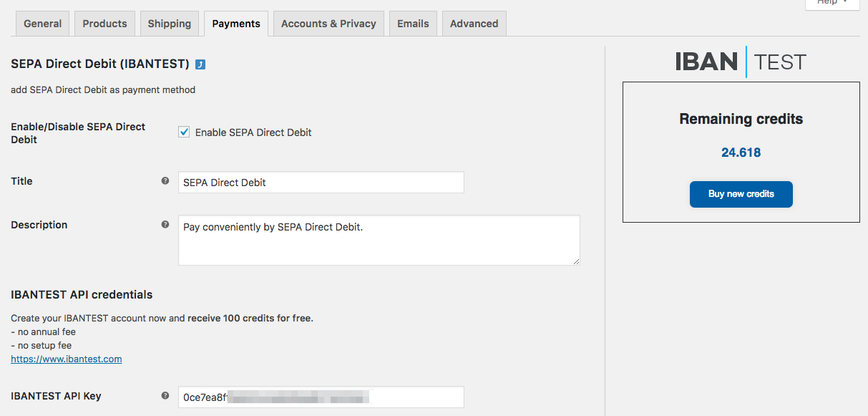Click the Remaining credits heading
The height and width of the screenshot is (416, 868).
(x=741, y=119)
